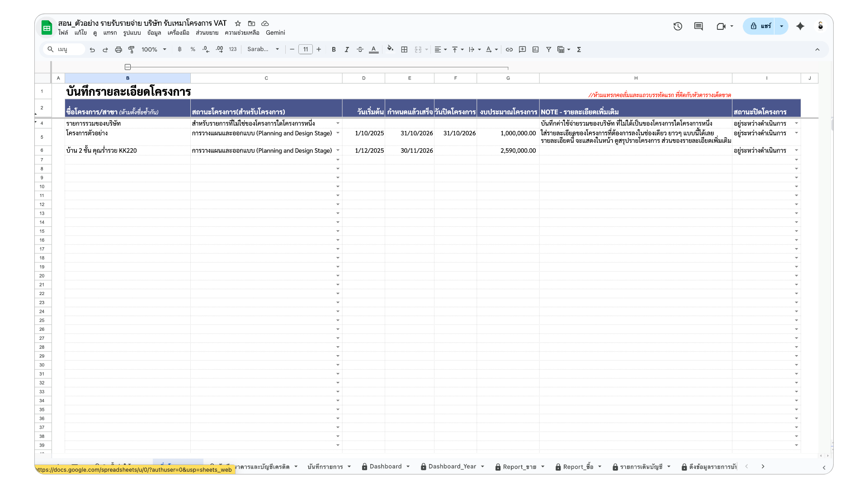Toggle strikethrough formatting

point(360,50)
